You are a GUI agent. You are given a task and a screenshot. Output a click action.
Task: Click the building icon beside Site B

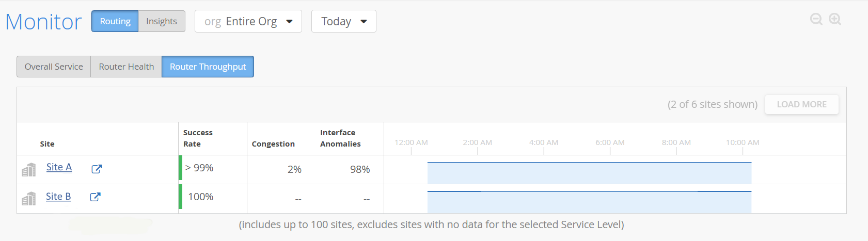pyautogui.click(x=29, y=198)
